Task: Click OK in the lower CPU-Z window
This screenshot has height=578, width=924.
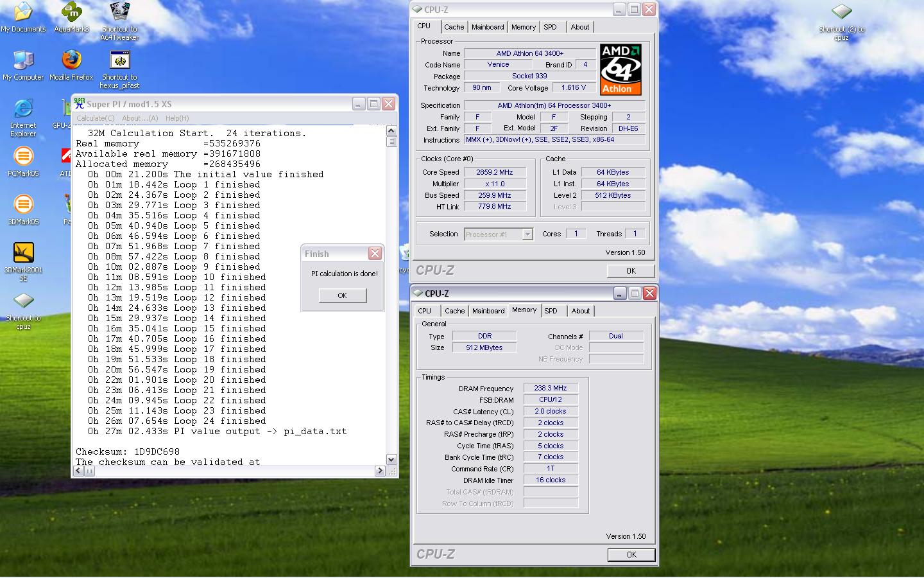Action: pyautogui.click(x=631, y=555)
